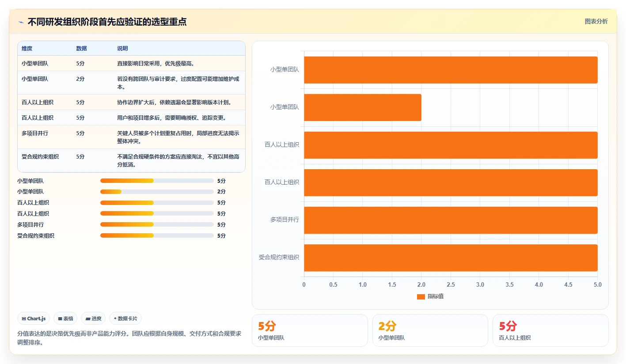The image size is (626, 364).
Task: Click the 小型单团队 progress bar showing 5分
Action: (x=157, y=181)
